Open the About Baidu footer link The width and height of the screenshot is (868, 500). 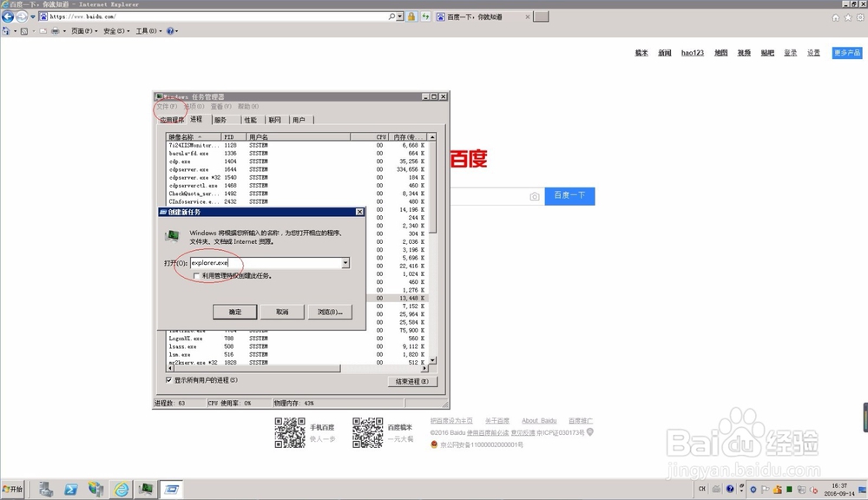click(539, 421)
